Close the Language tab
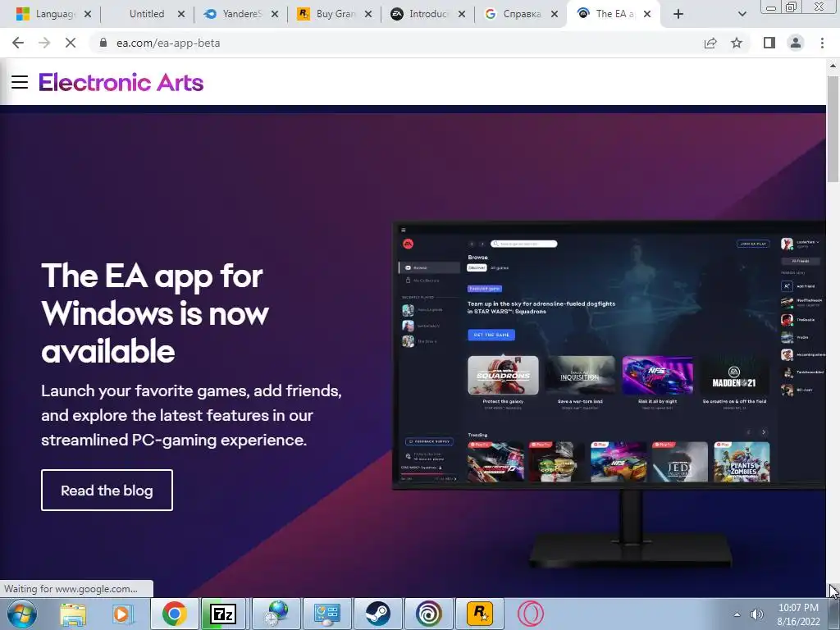Screen dimensions: 840x630 point(87,14)
